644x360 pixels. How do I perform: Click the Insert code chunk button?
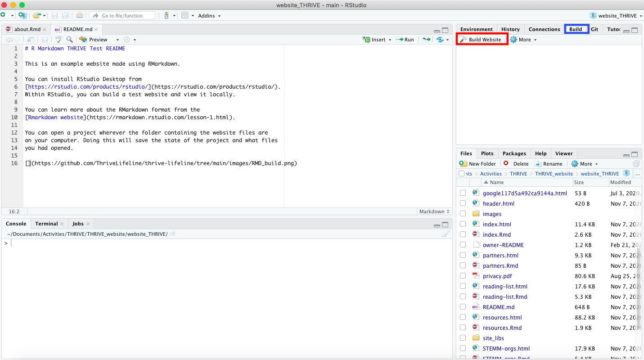pos(374,40)
